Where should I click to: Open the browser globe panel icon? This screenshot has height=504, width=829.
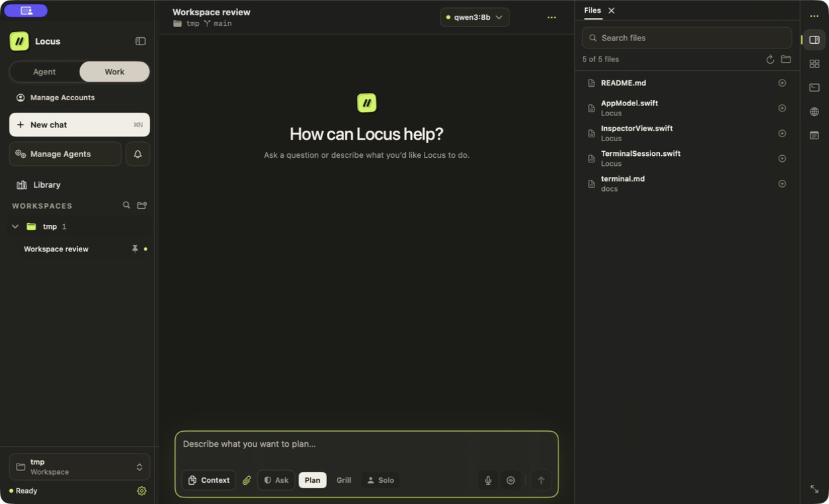[814, 111]
